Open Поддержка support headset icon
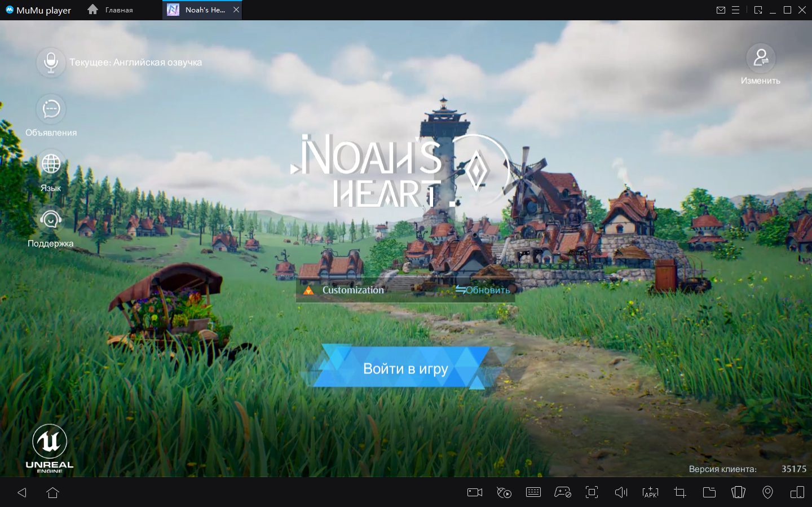The width and height of the screenshot is (812, 507). click(51, 219)
